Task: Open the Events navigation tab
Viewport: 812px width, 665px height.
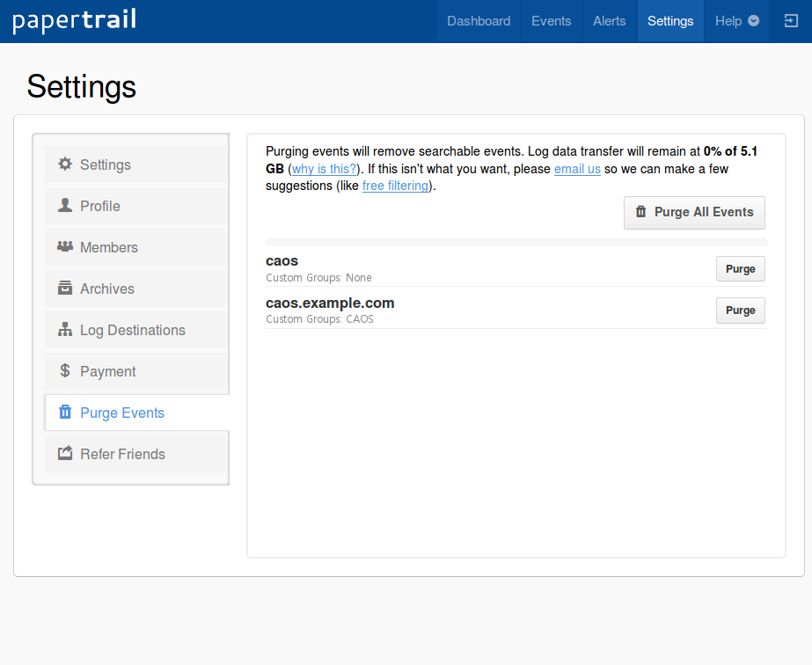Action: (551, 21)
